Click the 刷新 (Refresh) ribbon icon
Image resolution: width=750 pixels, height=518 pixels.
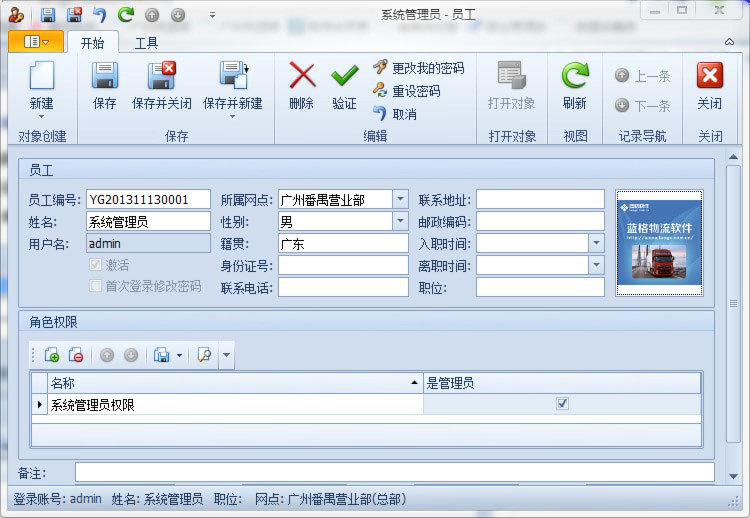[575, 78]
